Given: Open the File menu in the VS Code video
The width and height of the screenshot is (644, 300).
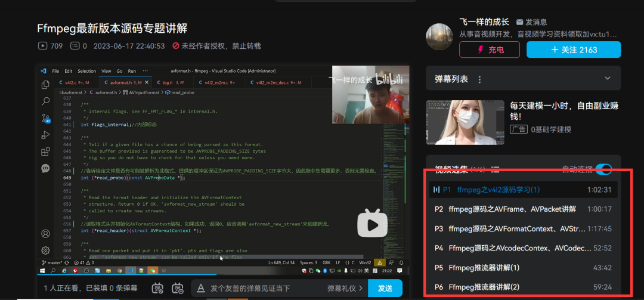Looking at the screenshot, I should point(55,71).
